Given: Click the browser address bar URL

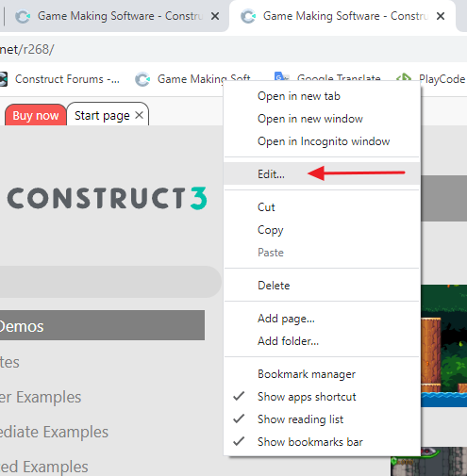Looking at the screenshot, I should click(x=27, y=49).
